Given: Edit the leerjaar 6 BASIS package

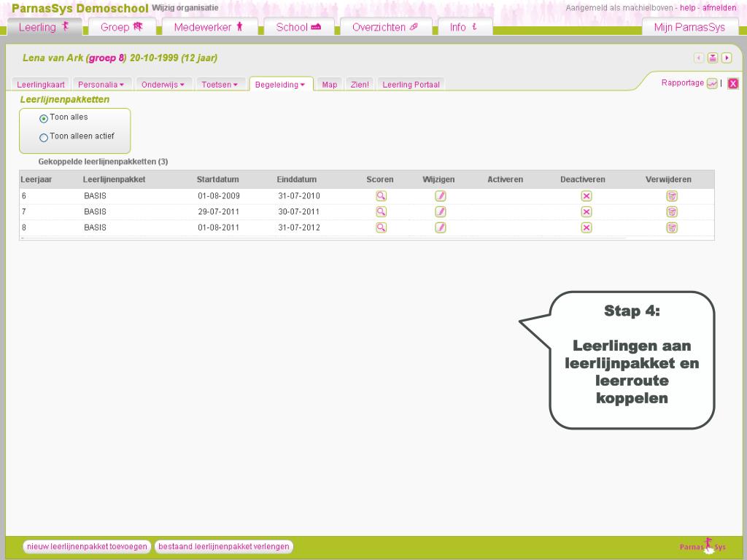Looking at the screenshot, I should pyautogui.click(x=440, y=195).
